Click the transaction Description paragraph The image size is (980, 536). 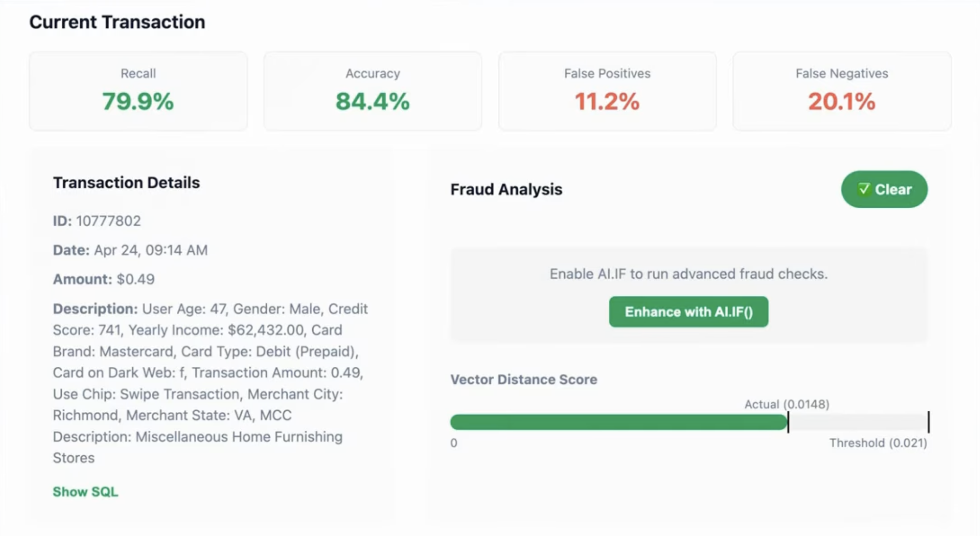pos(210,383)
